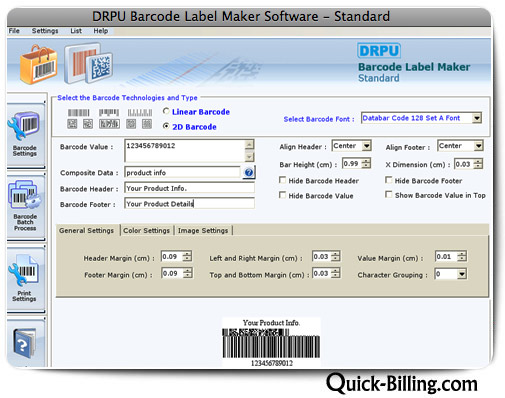Open the Align Header dropdown
Image resolution: width=505 pixels, height=398 pixels.
pyautogui.click(x=366, y=146)
